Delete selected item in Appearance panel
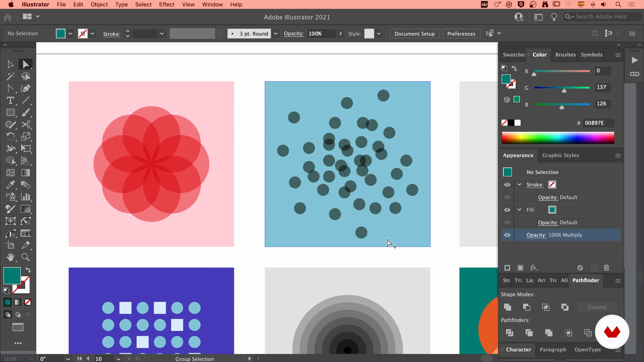Image resolution: width=644 pixels, height=362 pixels. tap(606, 268)
